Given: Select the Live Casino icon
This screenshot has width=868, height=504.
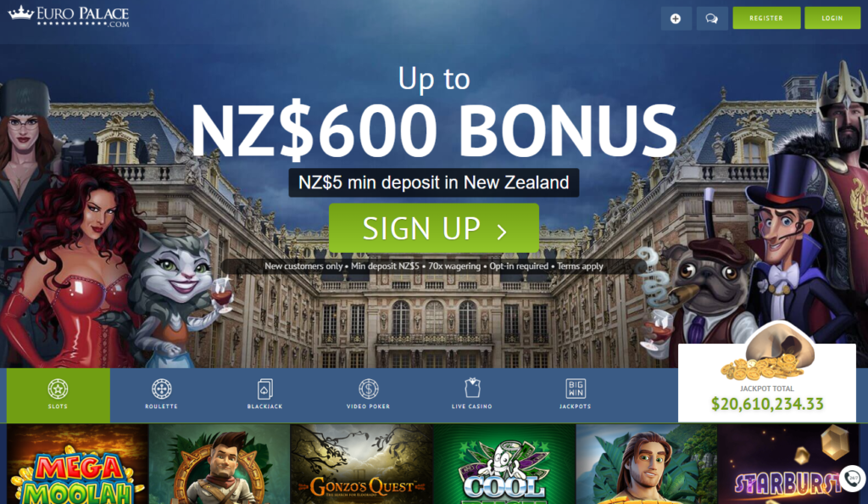Looking at the screenshot, I should tap(471, 388).
